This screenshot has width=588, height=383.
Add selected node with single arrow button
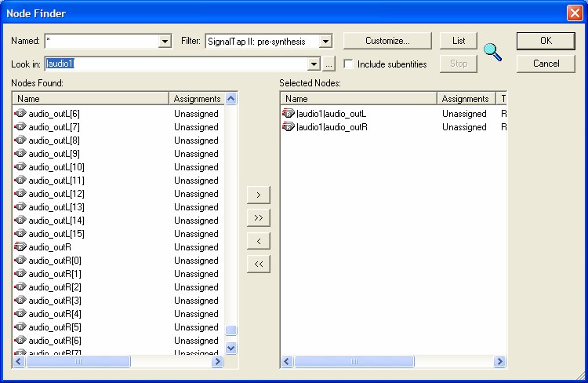259,194
